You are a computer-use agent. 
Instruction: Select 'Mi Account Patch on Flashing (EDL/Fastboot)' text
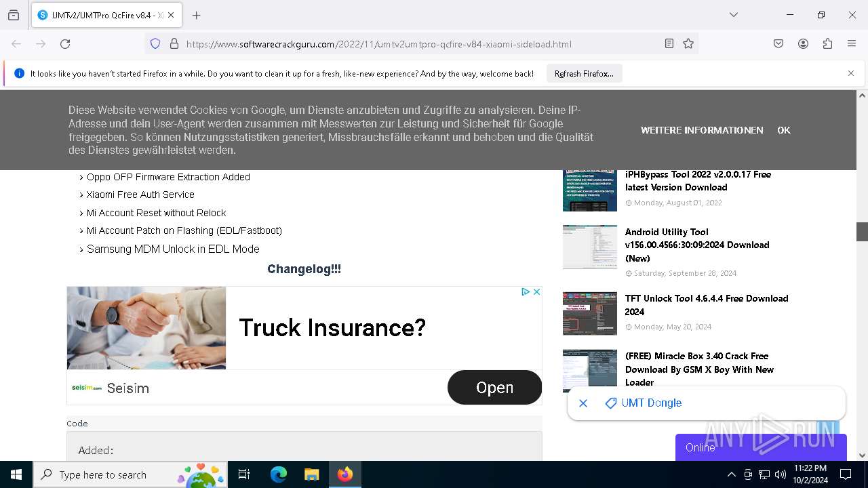[184, 230]
